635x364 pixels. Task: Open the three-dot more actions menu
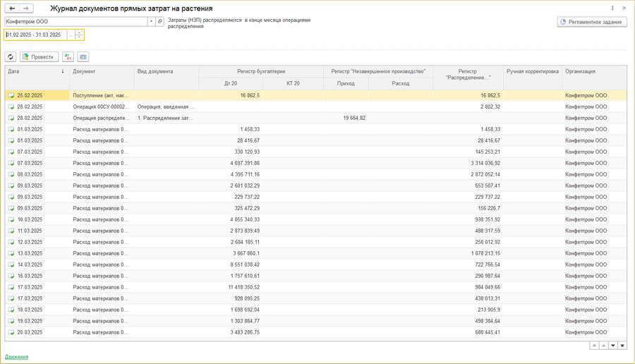[612, 8]
